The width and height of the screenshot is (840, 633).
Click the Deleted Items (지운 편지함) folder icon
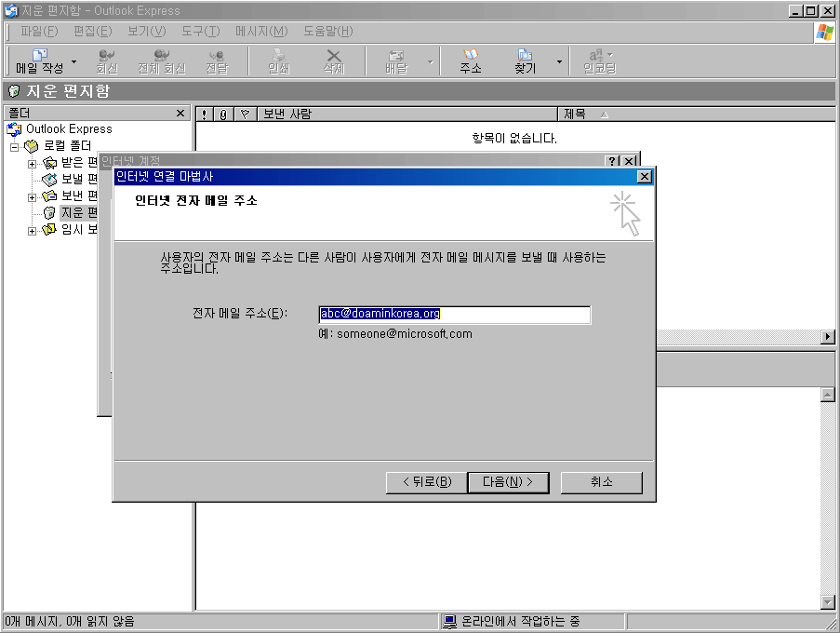click(x=50, y=213)
